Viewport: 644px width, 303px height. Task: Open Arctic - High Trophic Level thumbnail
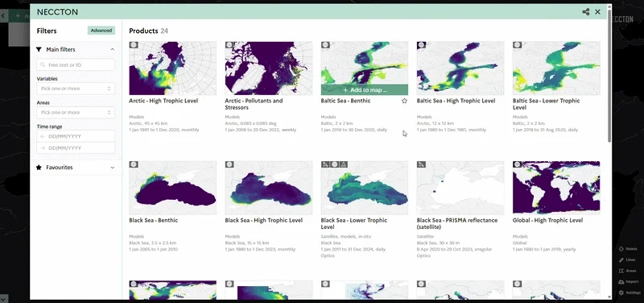coord(172,68)
